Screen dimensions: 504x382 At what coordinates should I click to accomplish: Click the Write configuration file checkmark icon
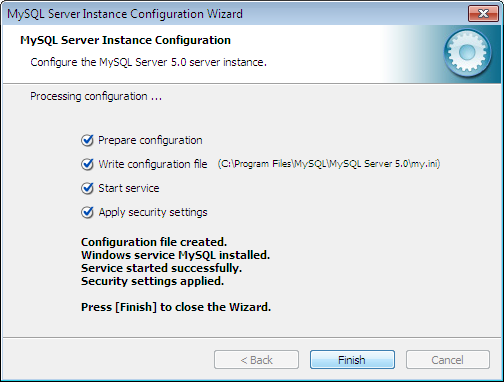coord(87,164)
